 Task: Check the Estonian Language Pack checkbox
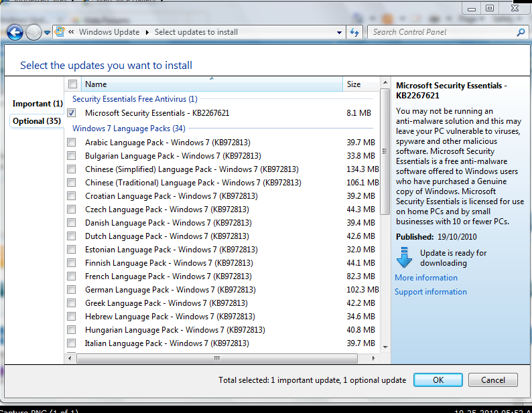tap(72, 249)
